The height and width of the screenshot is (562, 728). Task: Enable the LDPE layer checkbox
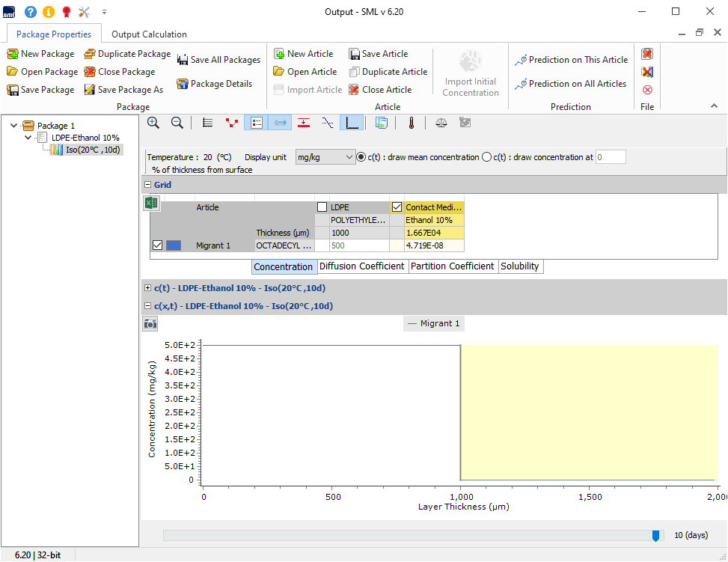tap(322, 207)
